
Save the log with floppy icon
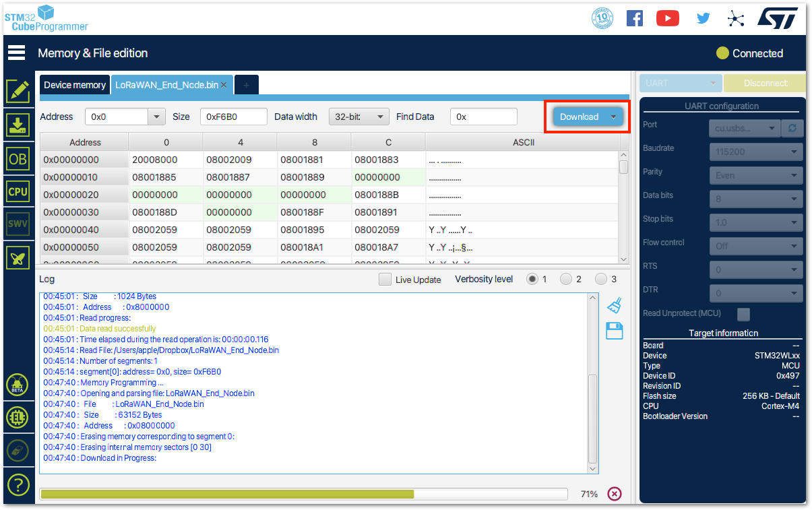pyautogui.click(x=614, y=331)
